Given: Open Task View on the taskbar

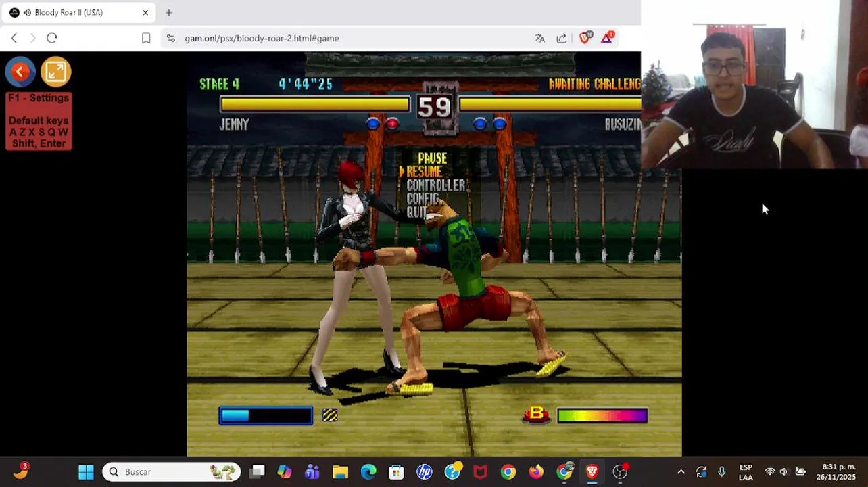Looking at the screenshot, I should point(257,471).
